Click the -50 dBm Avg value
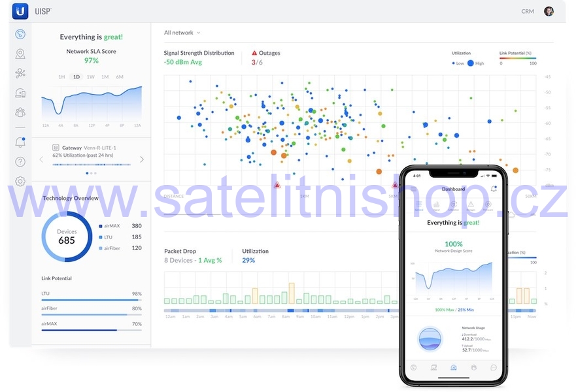 point(183,62)
